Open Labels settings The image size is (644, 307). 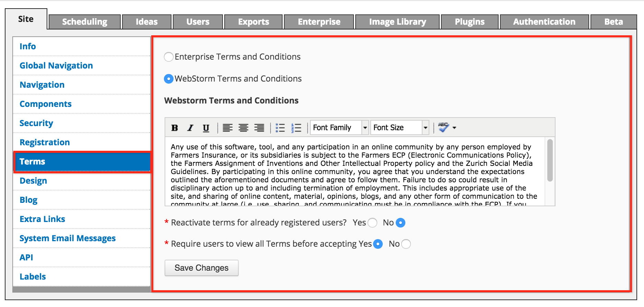[x=82, y=277]
